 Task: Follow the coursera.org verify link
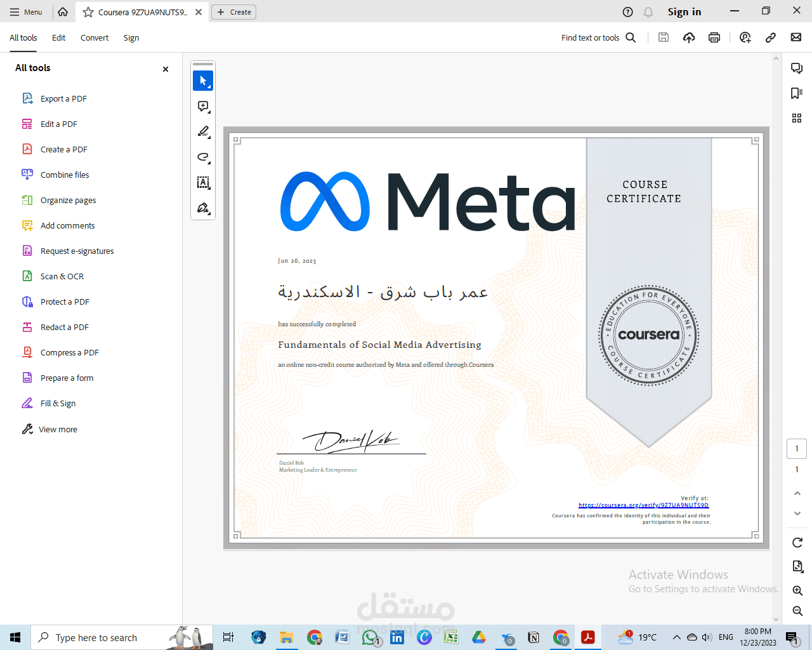click(643, 505)
